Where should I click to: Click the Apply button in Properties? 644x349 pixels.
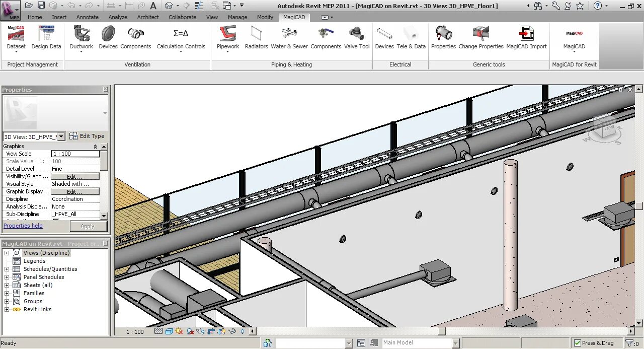[x=88, y=226]
